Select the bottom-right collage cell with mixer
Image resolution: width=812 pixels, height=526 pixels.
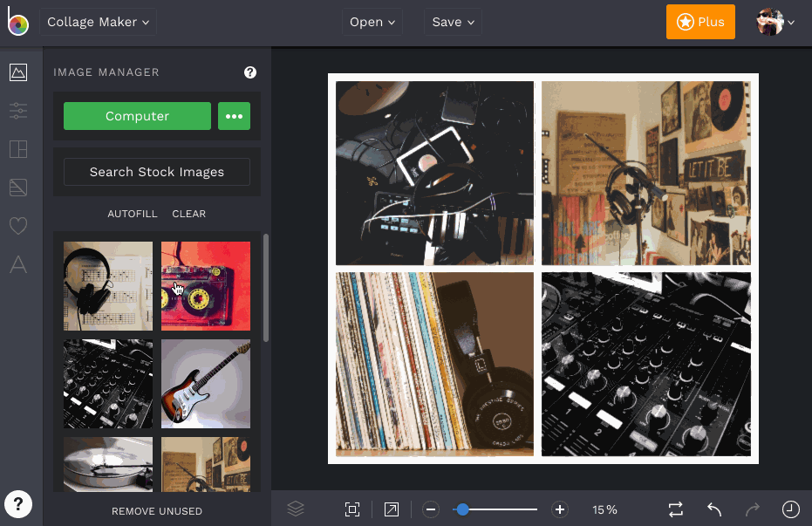pyautogui.click(x=645, y=364)
